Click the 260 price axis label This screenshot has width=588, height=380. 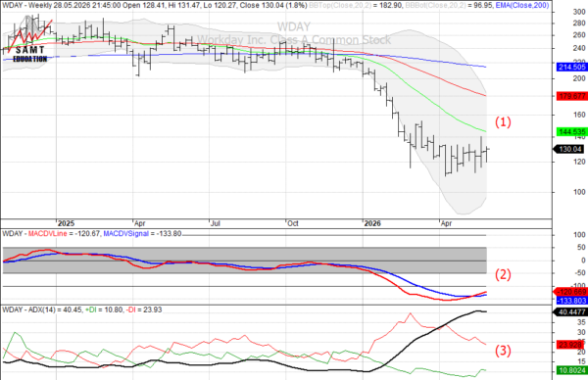click(579, 35)
